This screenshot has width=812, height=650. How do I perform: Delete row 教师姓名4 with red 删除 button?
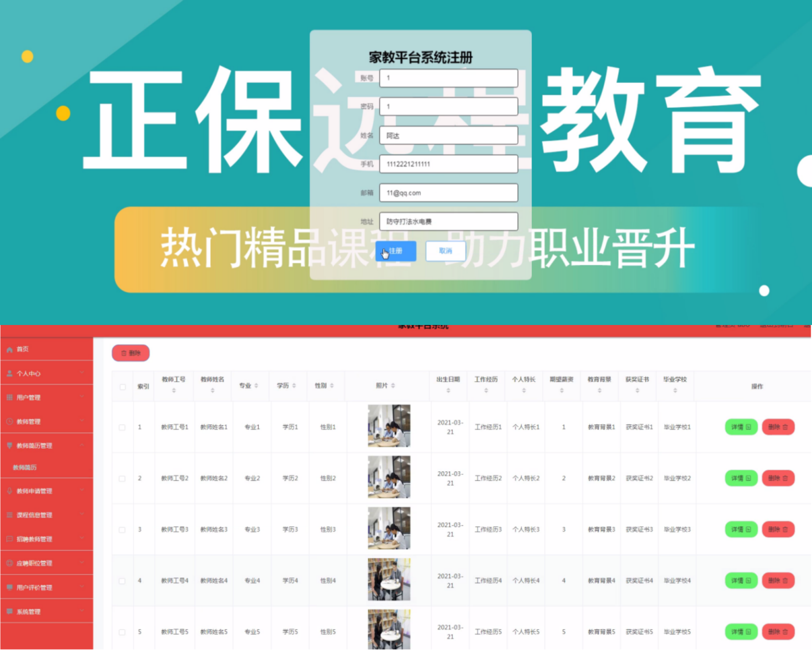[x=778, y=581]
